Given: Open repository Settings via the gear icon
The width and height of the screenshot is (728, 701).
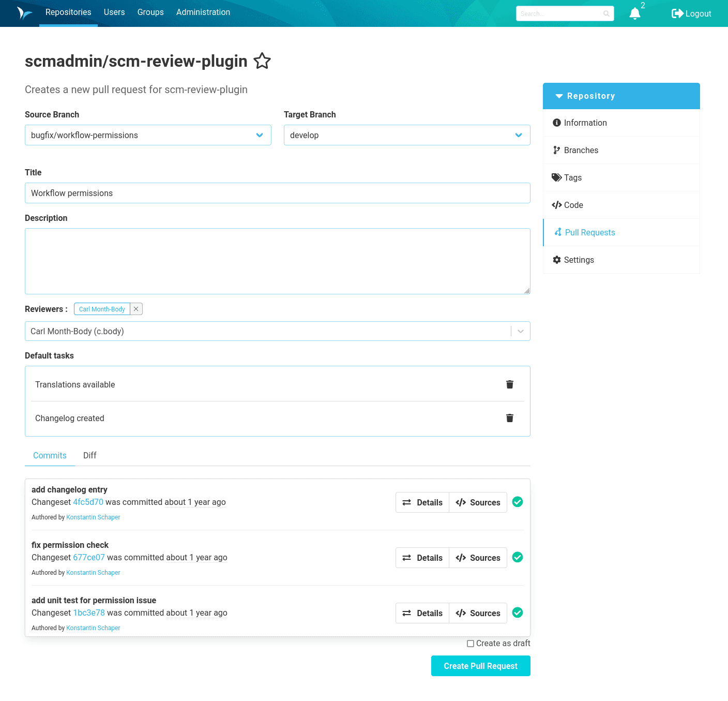Looking at the screenshot, I should (556, 259).
